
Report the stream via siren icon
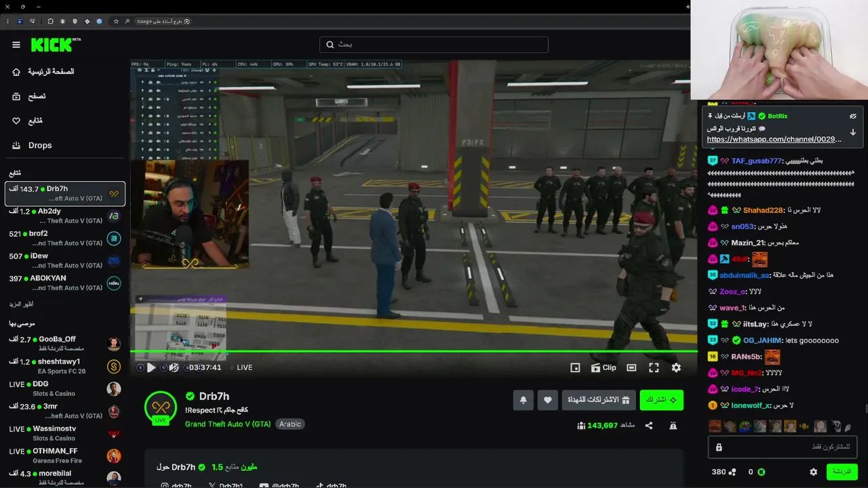[x=673, y=426]
